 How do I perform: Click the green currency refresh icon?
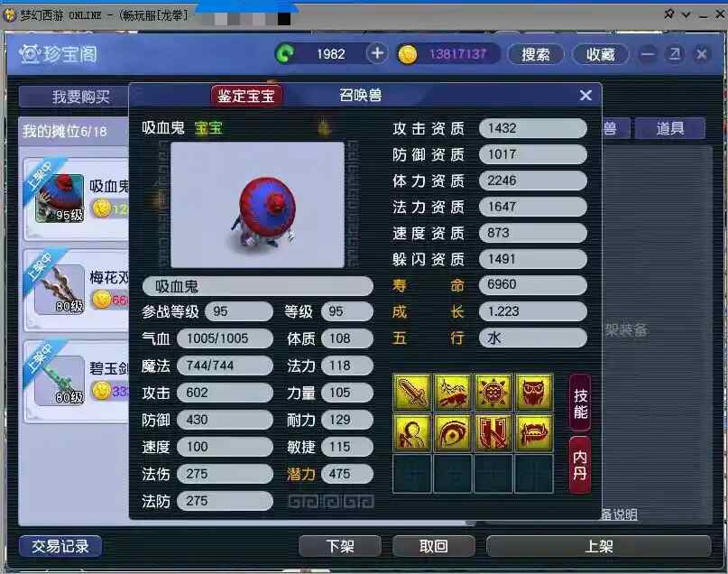tap(285, 54)
